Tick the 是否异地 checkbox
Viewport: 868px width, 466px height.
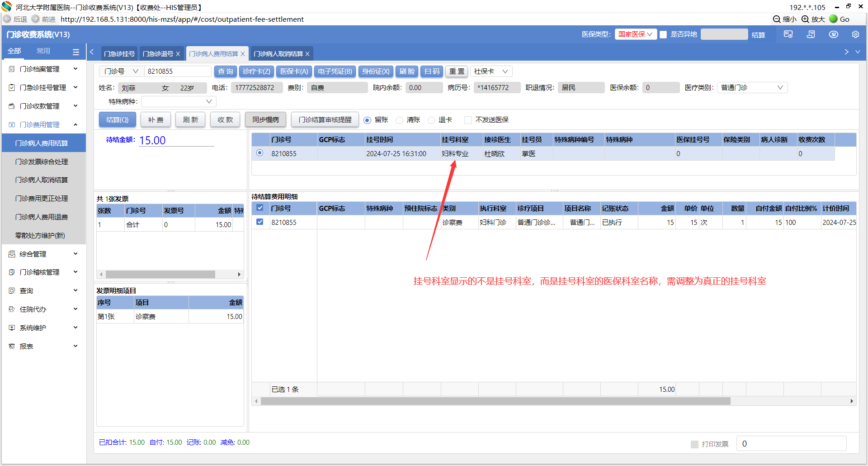tap(663, 35)
